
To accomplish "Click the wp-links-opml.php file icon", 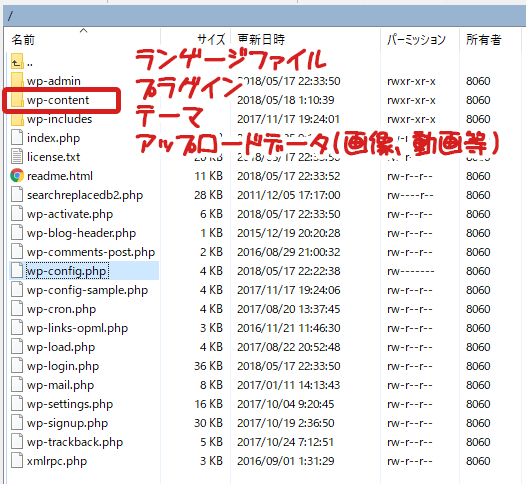I will pyautogui.click(x=17, y=328).
